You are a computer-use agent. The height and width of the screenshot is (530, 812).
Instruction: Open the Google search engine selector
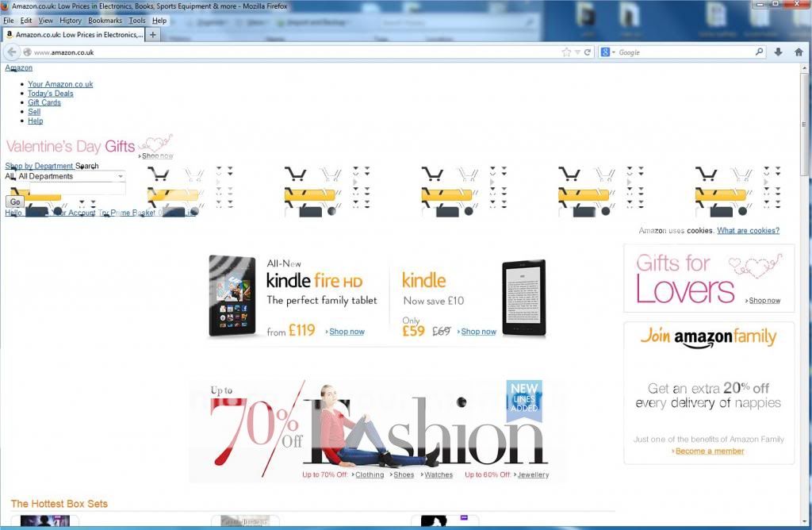click(607, 52)
